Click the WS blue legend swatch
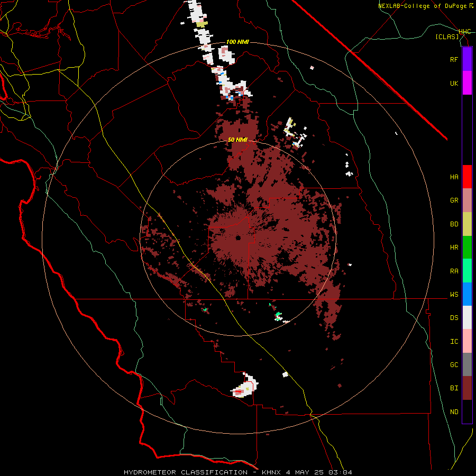Viewport: 476px width, 476px height. click(467, 294)
